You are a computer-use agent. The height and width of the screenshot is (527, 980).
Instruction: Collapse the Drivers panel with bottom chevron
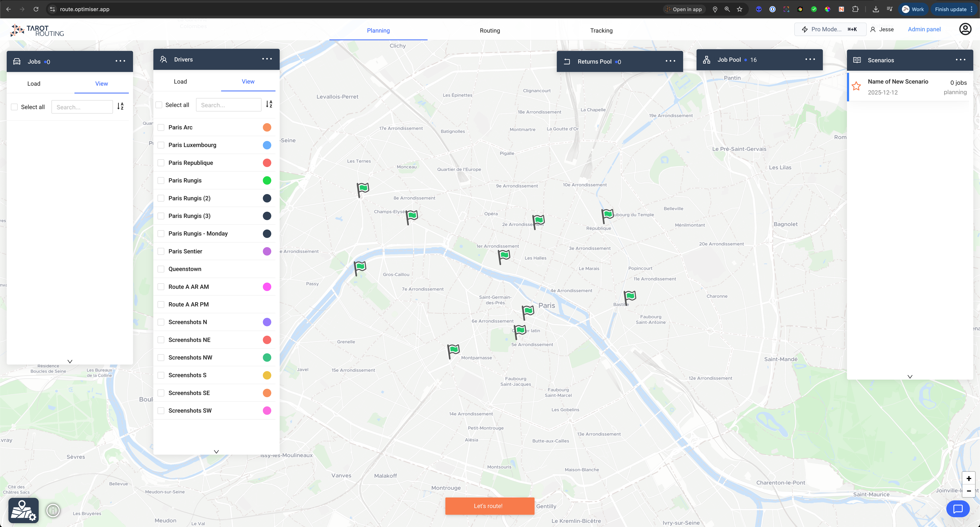coord(216,452)
